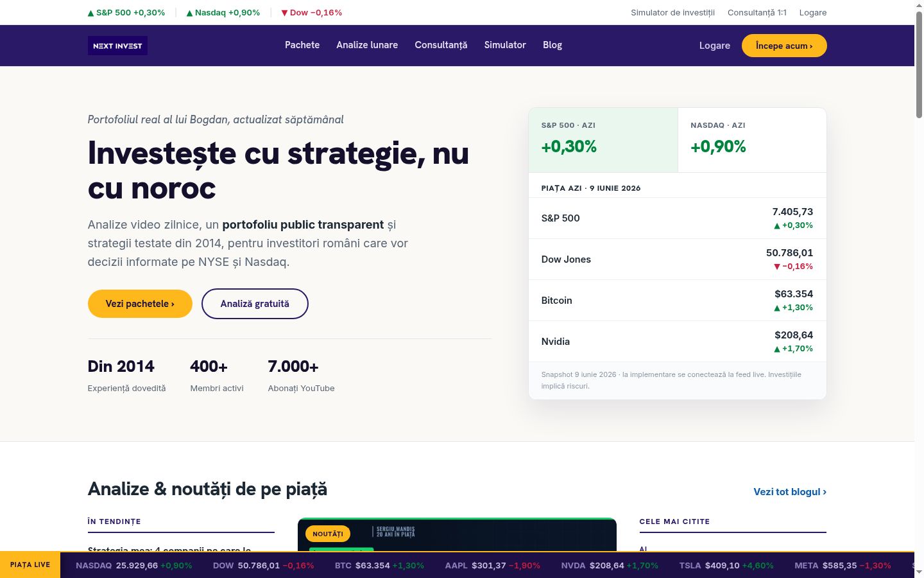Click S&P 500 +0,30% top ticker

coord(126,12)
